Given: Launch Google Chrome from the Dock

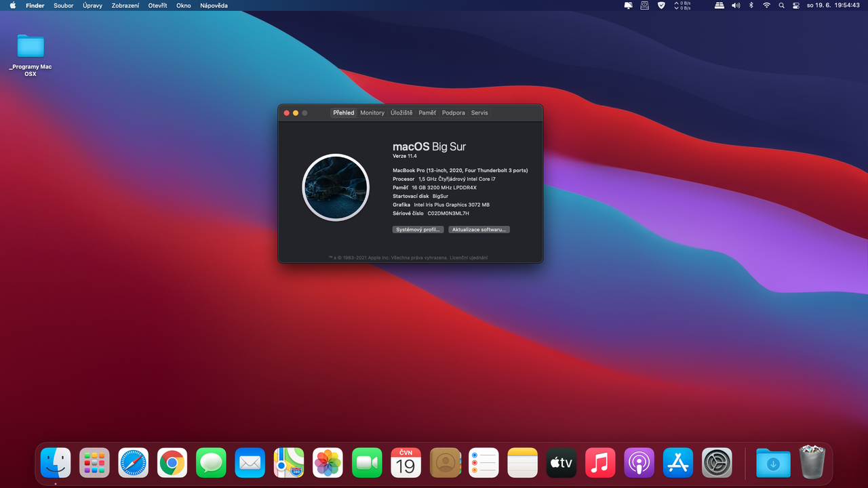Looking at the screenshot, I should point(172,463).
